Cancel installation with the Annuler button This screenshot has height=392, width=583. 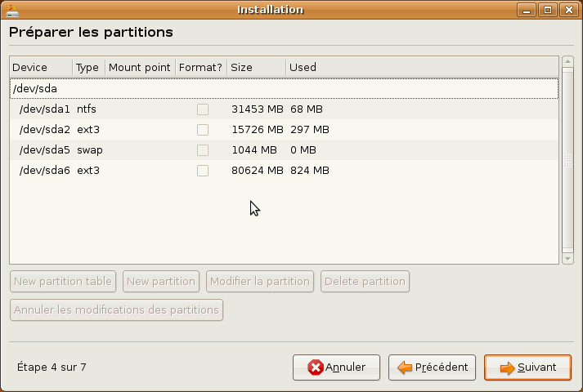pyautogui.click(x=336, y=367)
